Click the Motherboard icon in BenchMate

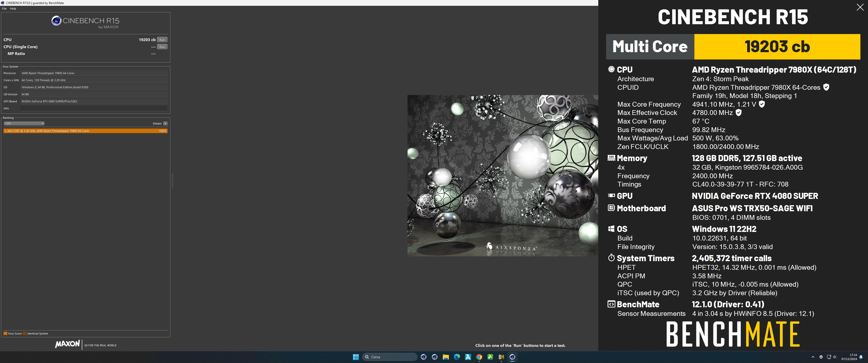pos(611,208)
